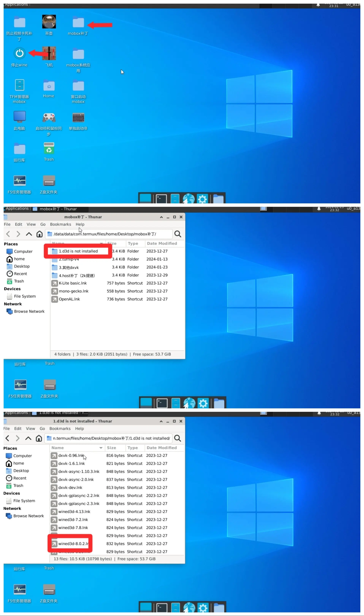
Task: Select the K-Lite basic.lnk shortcut
Action: [73, 283]
